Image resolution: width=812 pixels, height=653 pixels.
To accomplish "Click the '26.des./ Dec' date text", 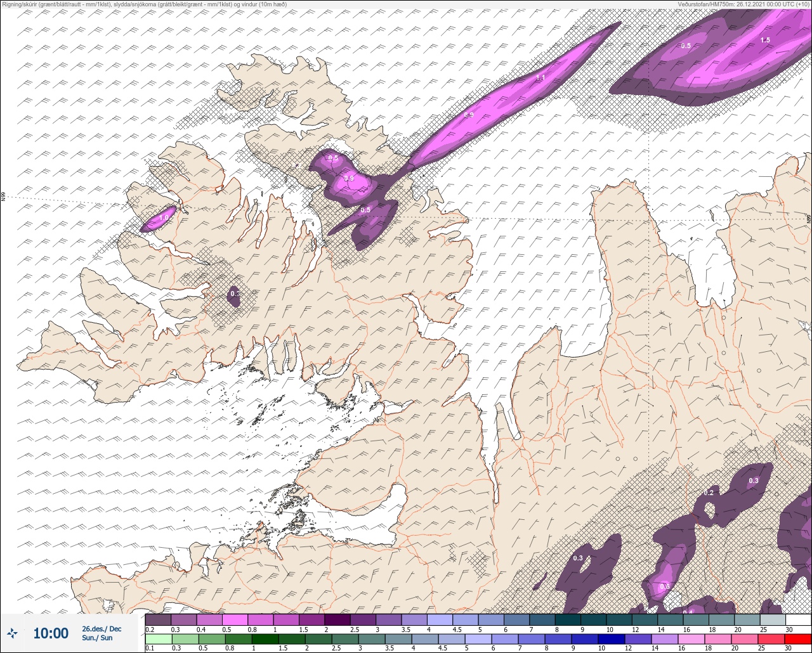I will click(101, 629).
